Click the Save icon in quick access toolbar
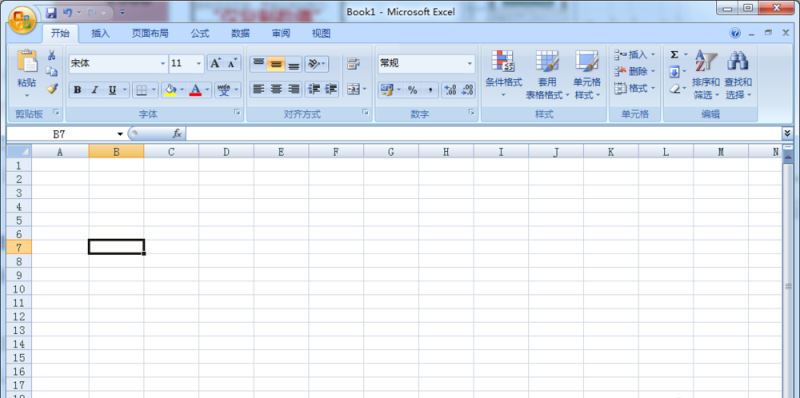The width and height of the screenshot is (800, 398). (51, 12)
